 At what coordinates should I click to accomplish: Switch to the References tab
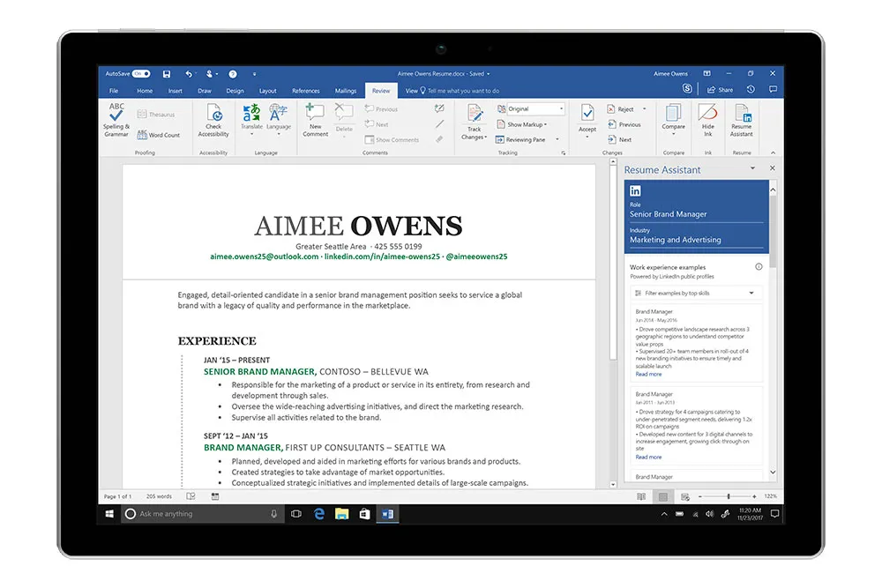tap(306, 91)
